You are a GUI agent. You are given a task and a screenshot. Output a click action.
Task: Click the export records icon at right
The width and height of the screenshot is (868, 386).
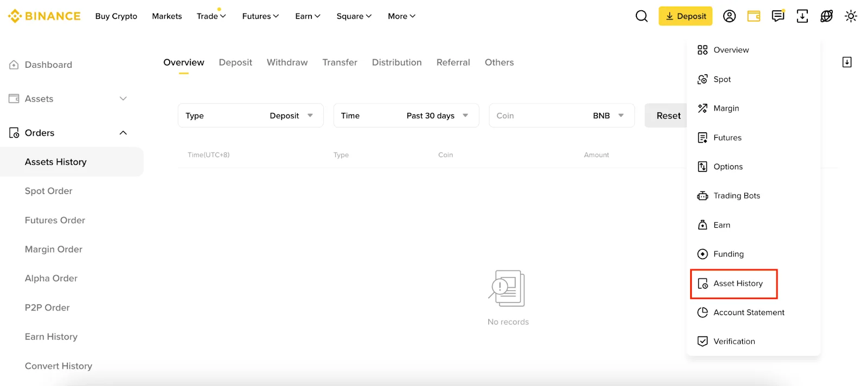click(x=847, y=62)
